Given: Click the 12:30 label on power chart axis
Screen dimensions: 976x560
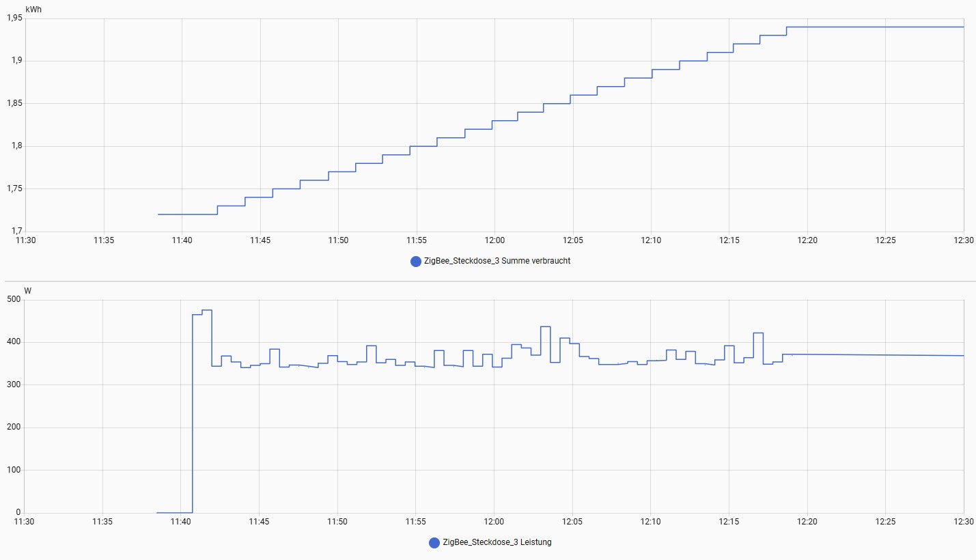Looking at the screenshot, I should (x=962, y=522).
